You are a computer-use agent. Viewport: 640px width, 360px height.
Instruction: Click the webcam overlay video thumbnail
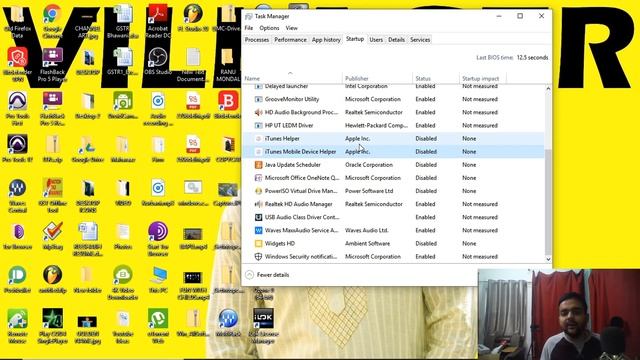coord(559,314)
